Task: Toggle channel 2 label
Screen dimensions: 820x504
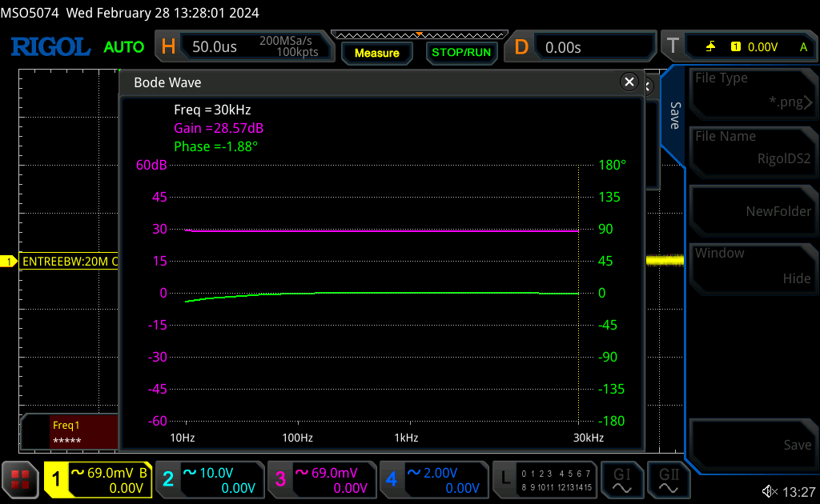Action: (168, 479)
